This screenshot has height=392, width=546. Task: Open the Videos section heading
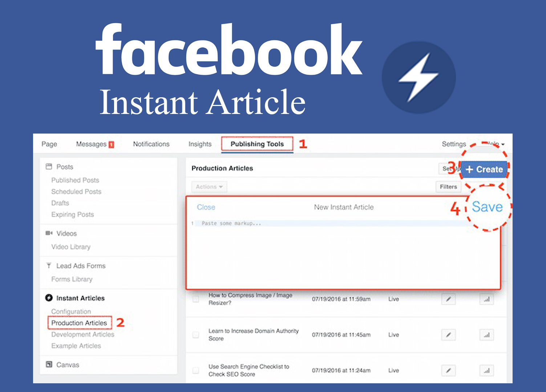click(x=66, y=233)
